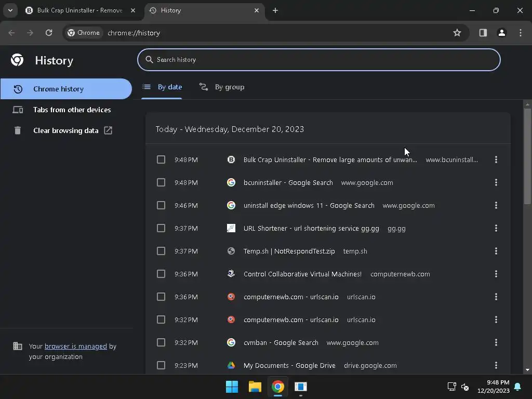
Task: Click the browser back arrow
Action: point(11,33)
